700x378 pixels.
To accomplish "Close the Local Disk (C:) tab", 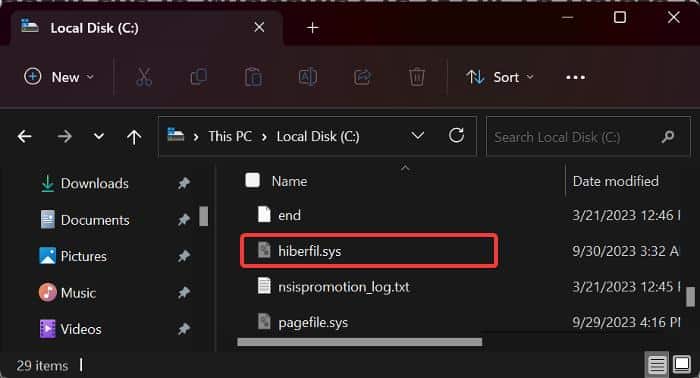I will pyautogui.click(x=259, y=27).
